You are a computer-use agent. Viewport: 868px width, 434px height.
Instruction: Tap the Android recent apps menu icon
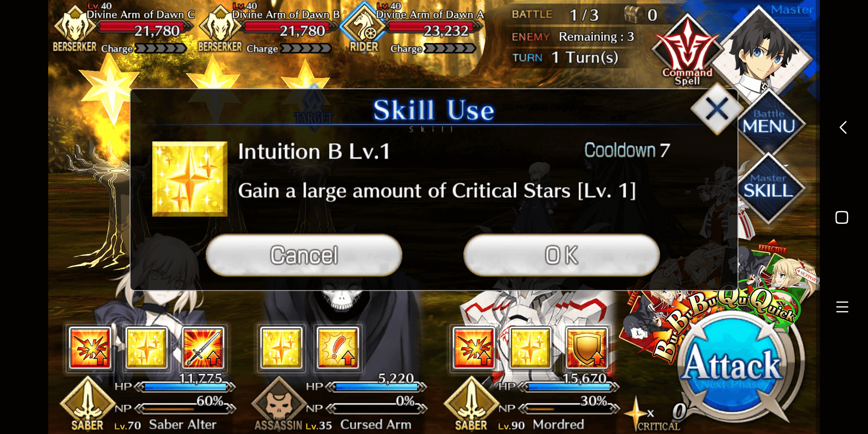point(842,307)
